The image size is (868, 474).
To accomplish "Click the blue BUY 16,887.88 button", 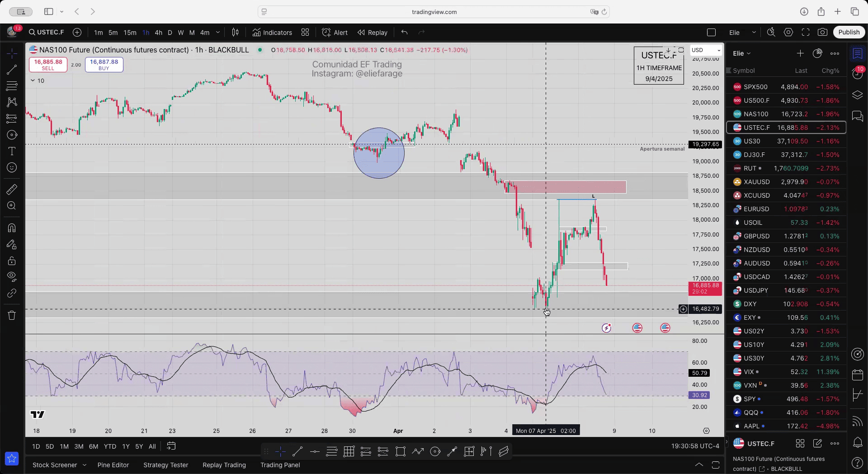I will 104,65.
